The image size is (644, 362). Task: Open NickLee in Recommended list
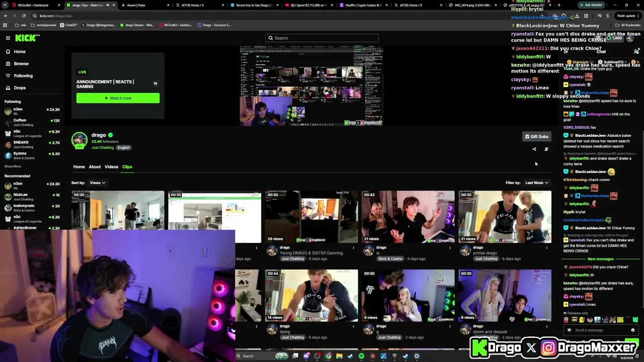coord(32,197)
